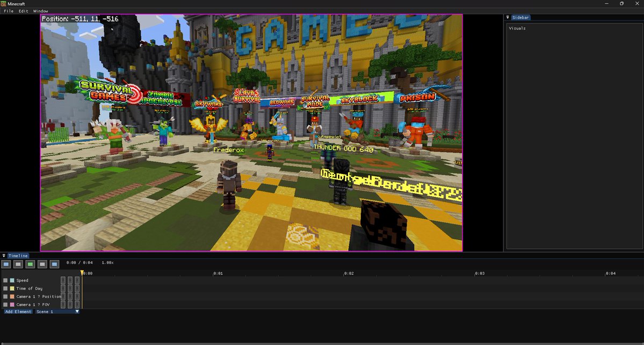Restore down the Minecraft window
Viewport: 644px width, 345px height.
(x=622, y=3)
